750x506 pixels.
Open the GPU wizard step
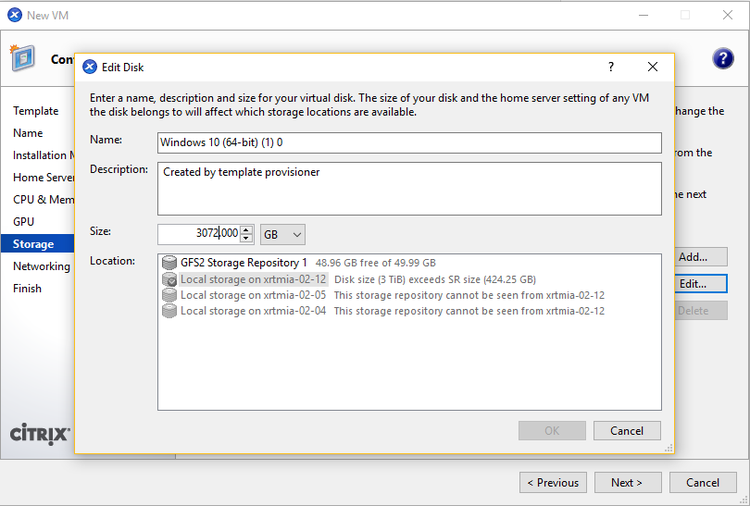[23, 222]
